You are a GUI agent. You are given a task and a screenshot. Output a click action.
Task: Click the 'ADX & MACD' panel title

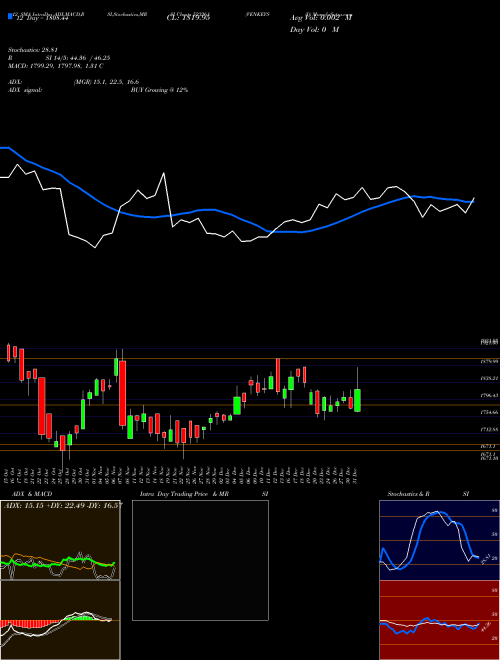pyautogui.click(x=32, y=494)
